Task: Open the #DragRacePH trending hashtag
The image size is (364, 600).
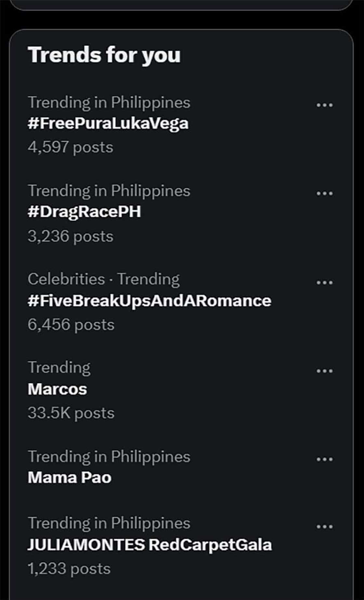Action: pos(84,212)
